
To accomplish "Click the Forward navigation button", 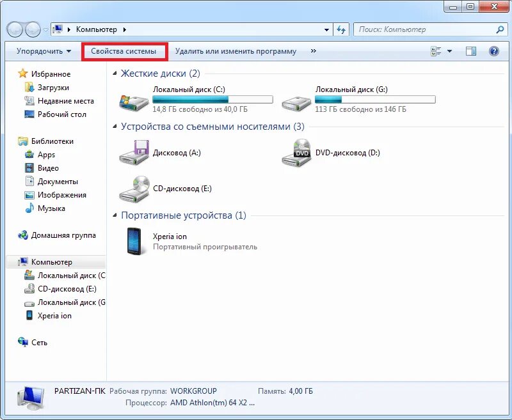I will click(33, 29).
